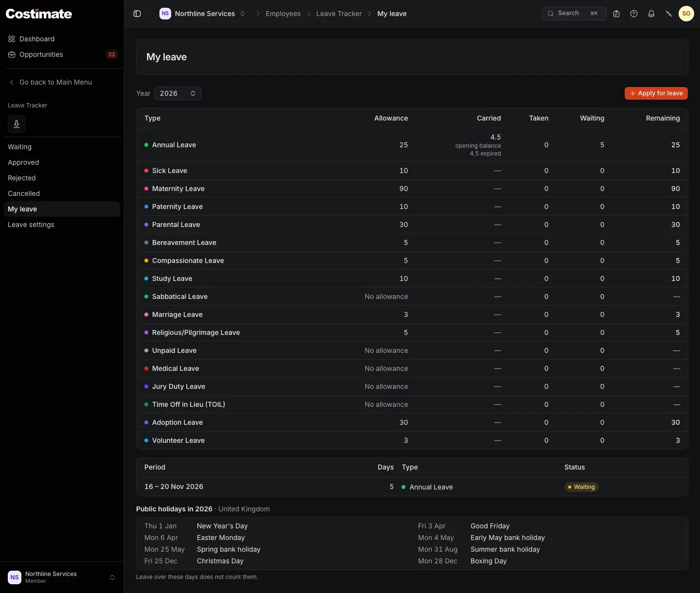Image resolution: width=700 pixels, height=593 pixels.
Task: Select My leave in the sidebar
Action: 62,209
